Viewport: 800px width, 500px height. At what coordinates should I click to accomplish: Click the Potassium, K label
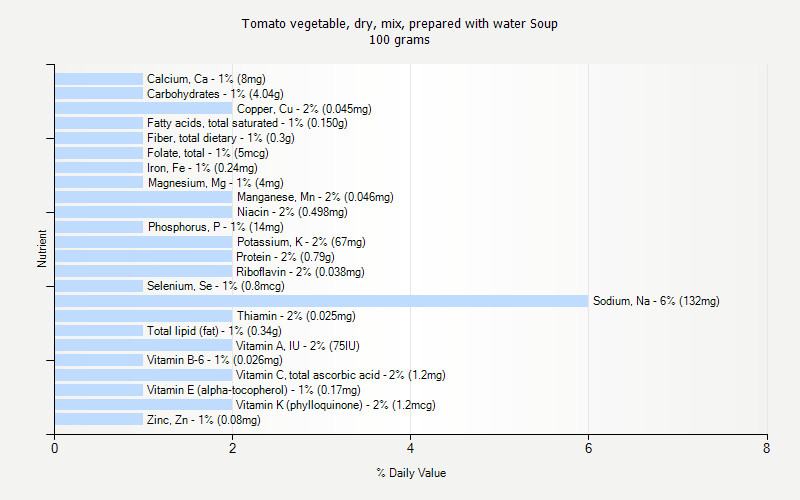(301, 242)
